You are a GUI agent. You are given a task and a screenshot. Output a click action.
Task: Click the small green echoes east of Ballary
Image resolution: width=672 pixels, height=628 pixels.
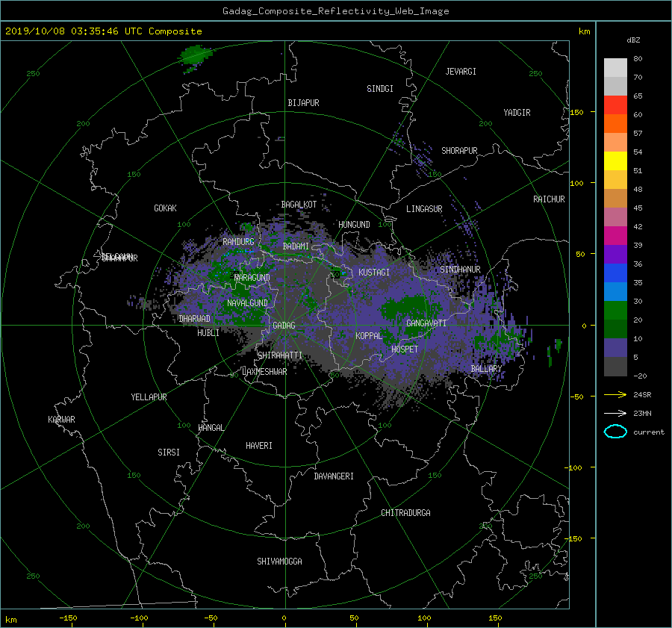click(x=554, y=351)
